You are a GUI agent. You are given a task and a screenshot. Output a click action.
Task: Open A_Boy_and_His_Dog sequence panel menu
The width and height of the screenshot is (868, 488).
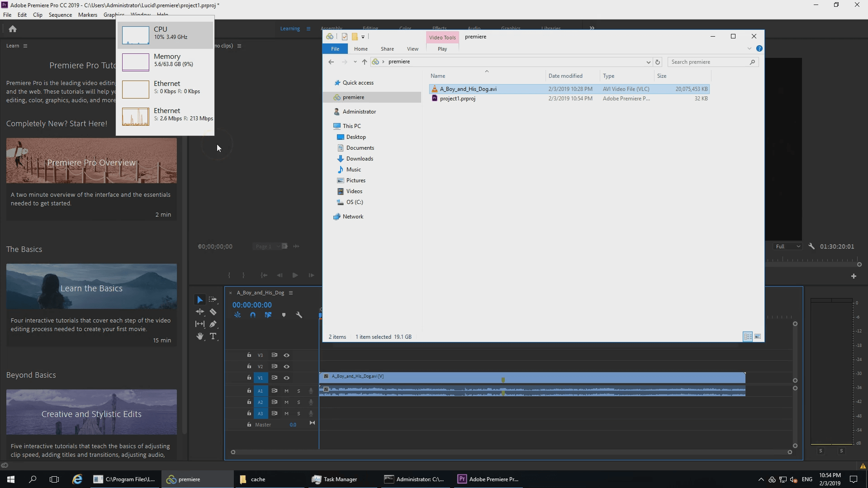click(291, 293)
